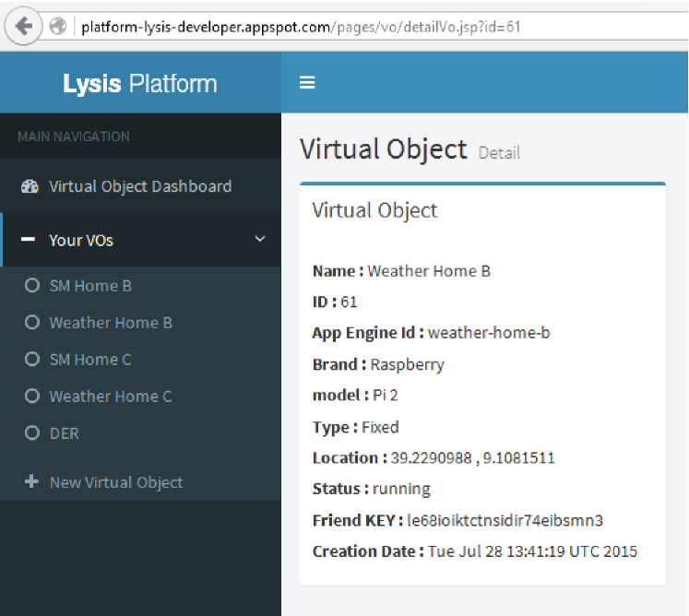Click the plus icon for New Virtual Object
Viewport: 689px width, 616px height.
tap(30, 482)
